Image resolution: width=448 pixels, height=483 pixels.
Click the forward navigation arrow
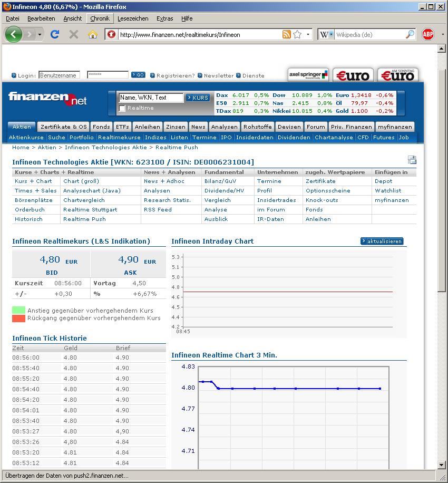coord(29,34)
